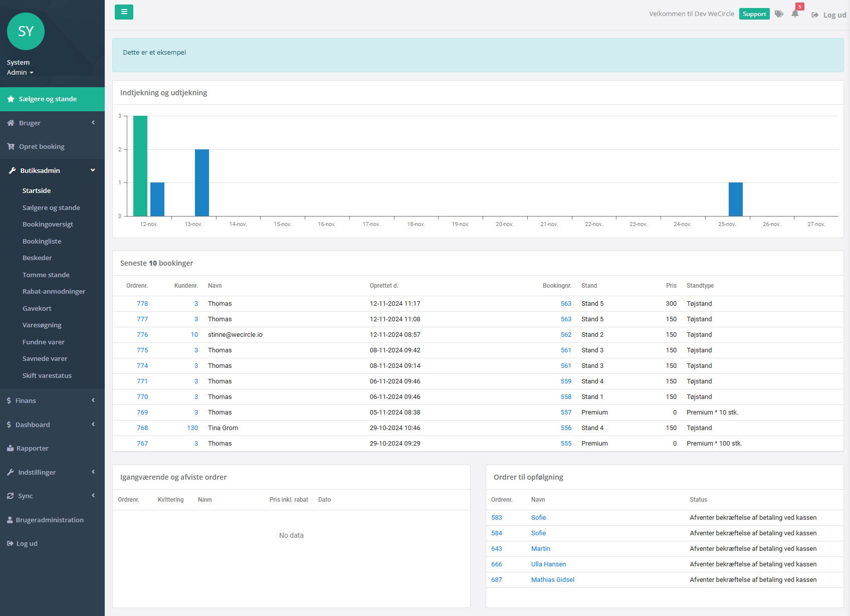Open the notifications bell icon
The width and height of the screenshot is (850, 616).
[x=795, y=14]
